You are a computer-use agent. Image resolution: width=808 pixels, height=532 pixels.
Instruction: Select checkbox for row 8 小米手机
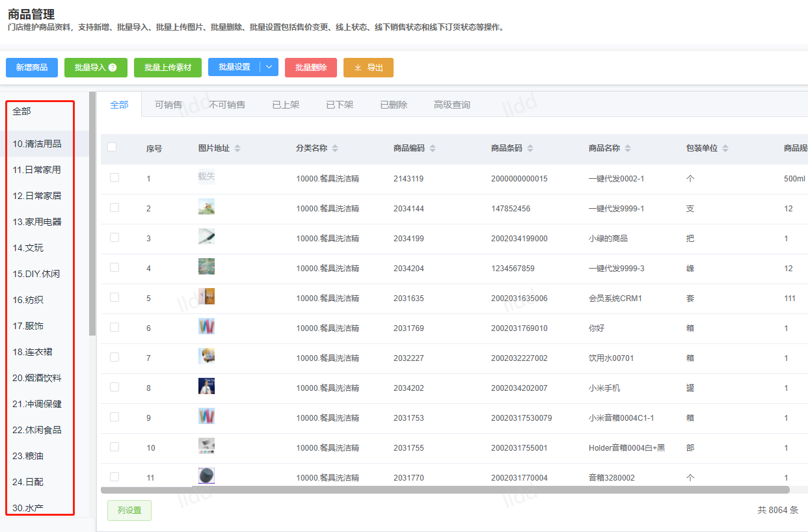coord(114,387)
